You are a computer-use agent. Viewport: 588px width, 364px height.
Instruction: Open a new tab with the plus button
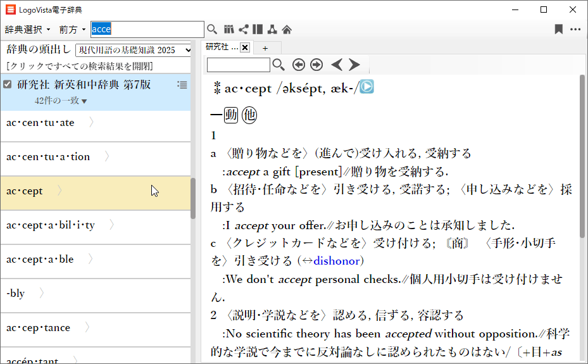[x=265, y=48]
